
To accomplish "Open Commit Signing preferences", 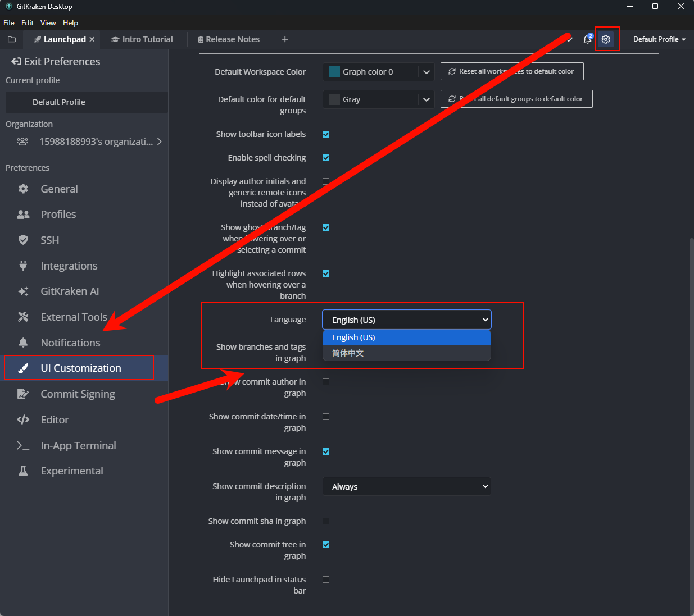I will [x=77, y=394].
